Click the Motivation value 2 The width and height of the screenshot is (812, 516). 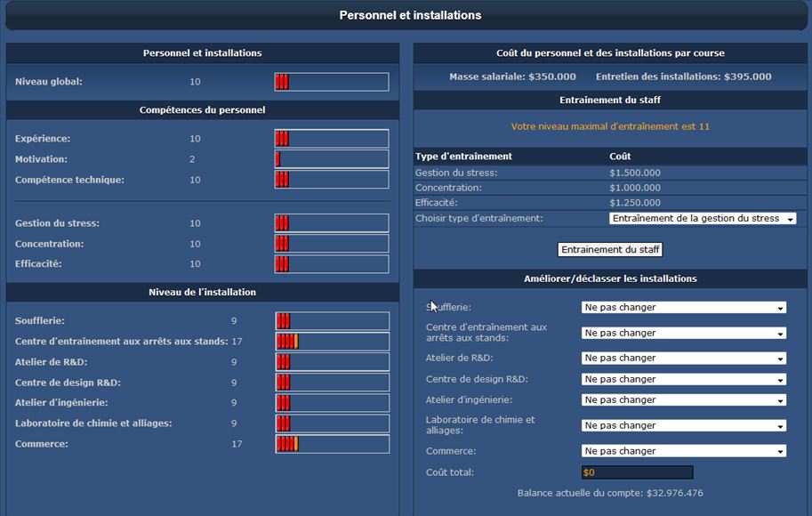tap(192, 159)
